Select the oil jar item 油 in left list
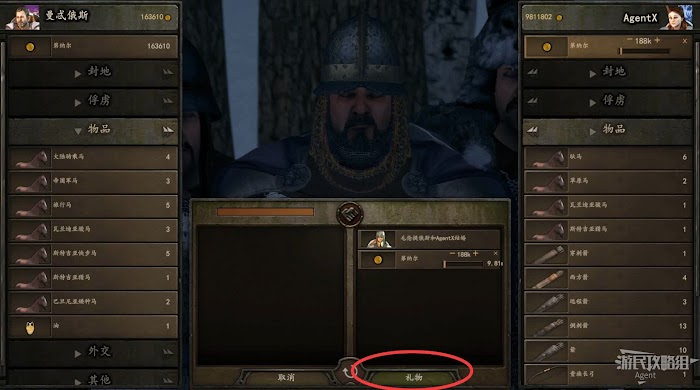The width and height of the screenshot is (700, 390). 93,326
